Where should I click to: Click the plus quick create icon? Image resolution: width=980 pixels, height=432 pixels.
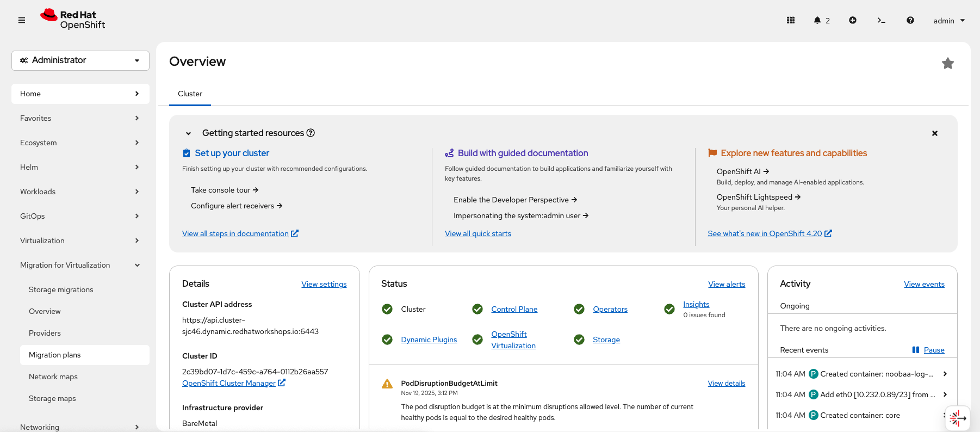tap(853, 20)
